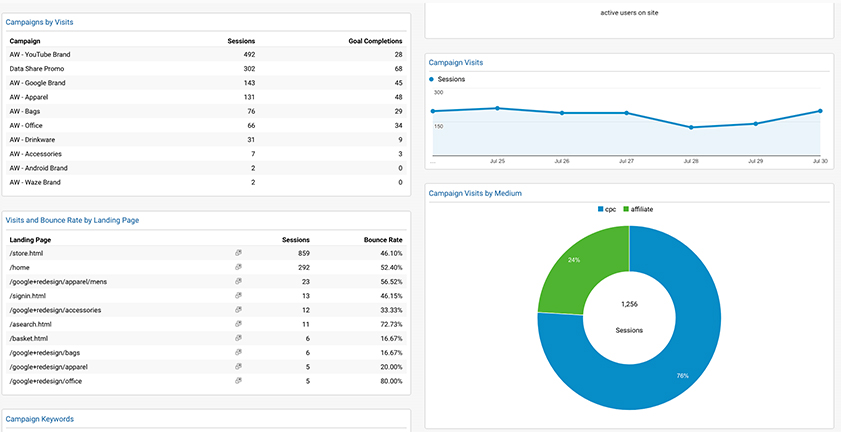Click the /google+redesign/bags landing page path

click(45, 353)
